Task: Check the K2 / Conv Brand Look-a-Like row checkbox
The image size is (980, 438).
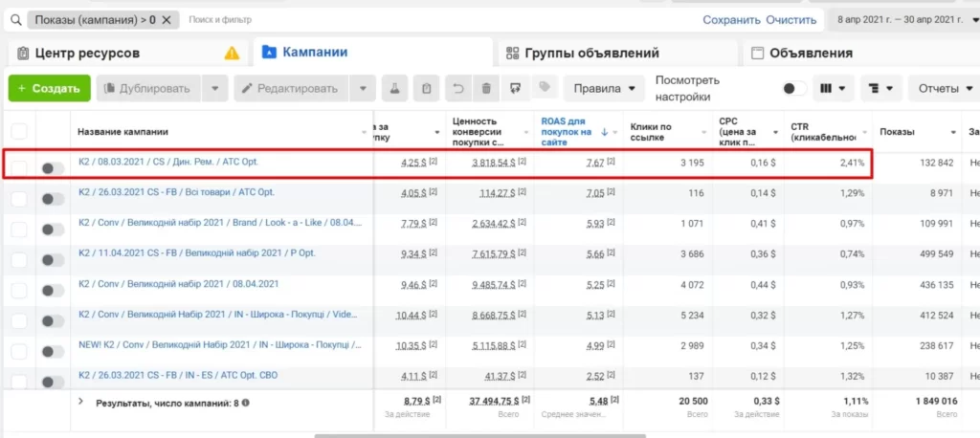Action: [x=19, y=230]
